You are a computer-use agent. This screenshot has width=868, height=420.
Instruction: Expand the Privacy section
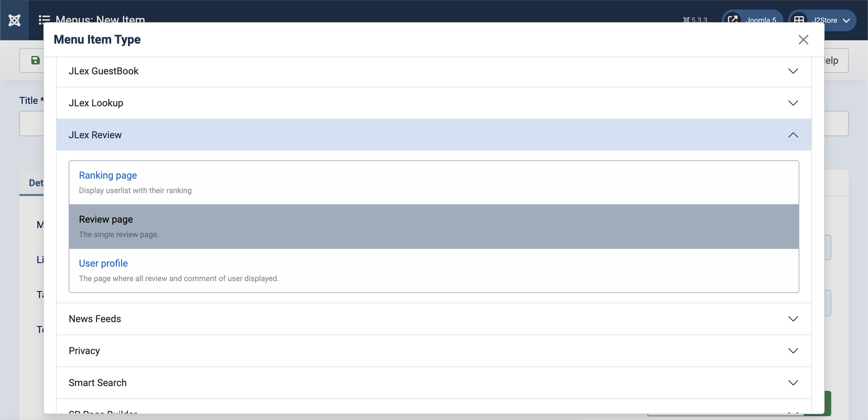pyautogui.click(x=434, y=351)
